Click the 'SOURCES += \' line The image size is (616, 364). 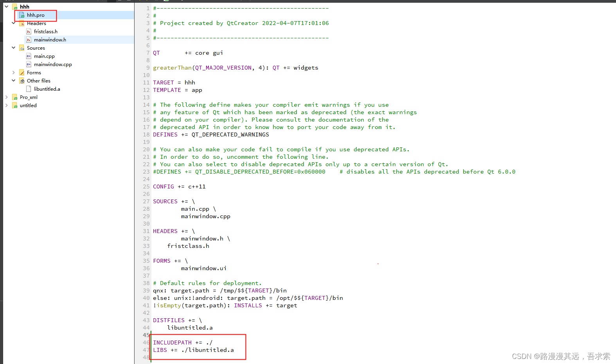[174, 201]
